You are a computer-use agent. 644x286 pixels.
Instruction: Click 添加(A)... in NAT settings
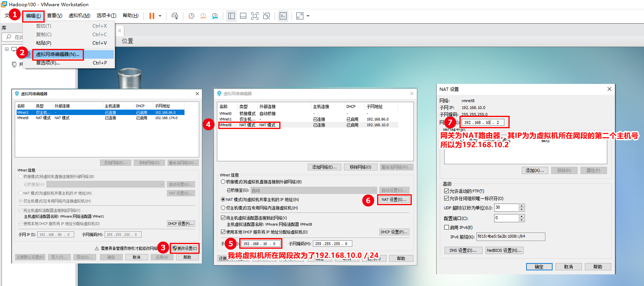pyautogui.click(x=535, y=171)
